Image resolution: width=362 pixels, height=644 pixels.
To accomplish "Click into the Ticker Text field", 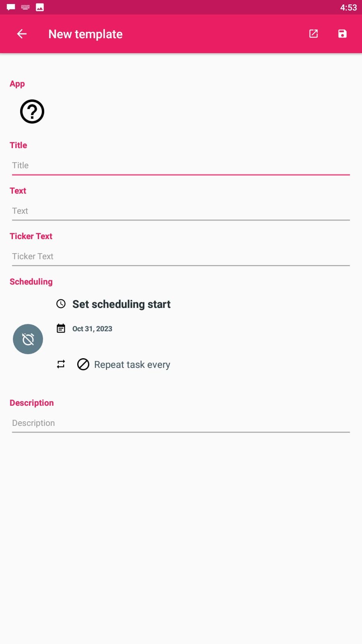I will tap(181, 257).
